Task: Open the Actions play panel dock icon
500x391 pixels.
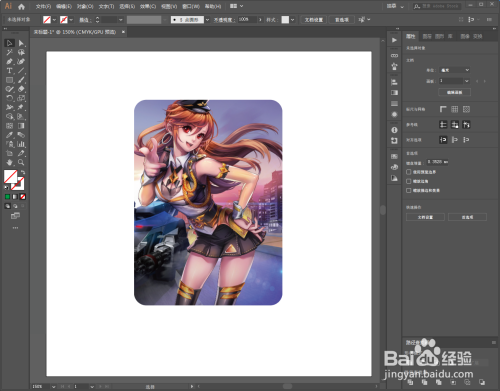Action: click(394, 40)
